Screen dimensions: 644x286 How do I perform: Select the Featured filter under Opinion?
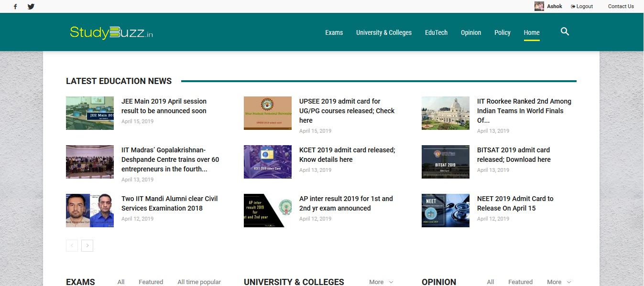[x=521, y=282]
